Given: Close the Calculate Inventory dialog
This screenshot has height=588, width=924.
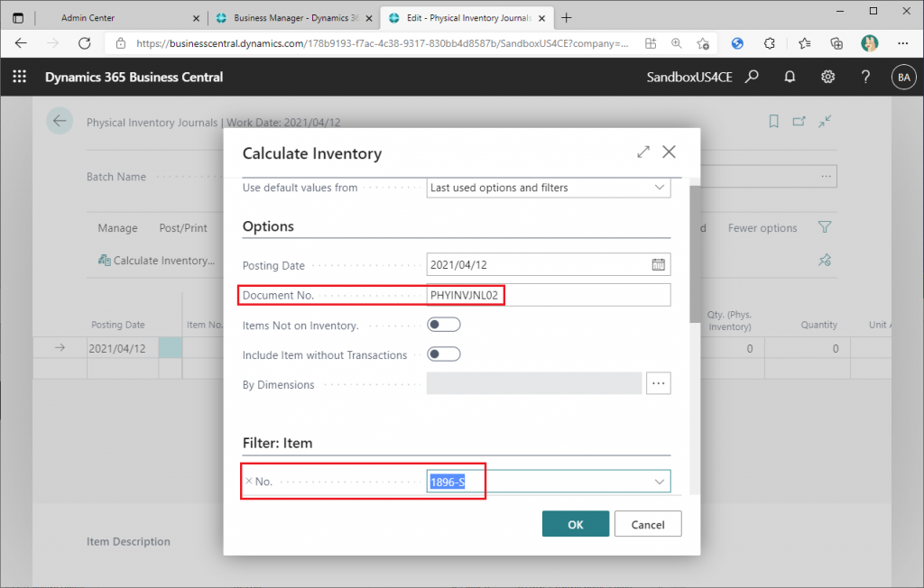Looking at the screenshot, I should click(669, 152).
